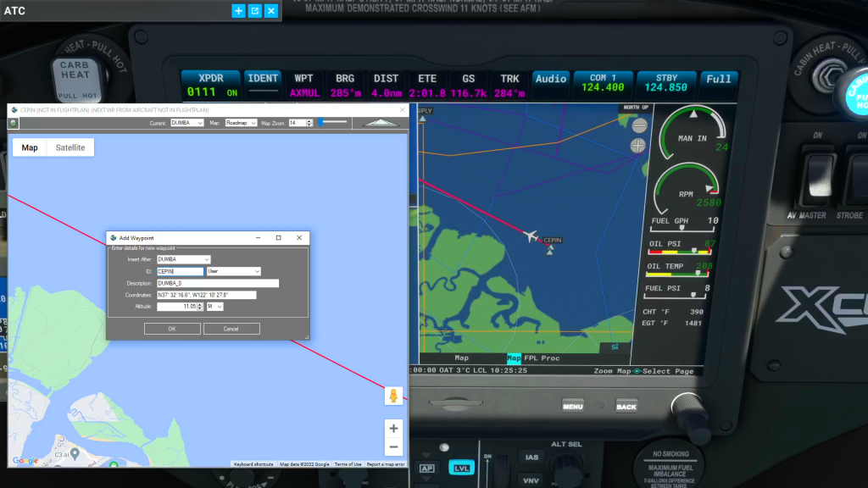This screenshot has width=868, height=488.
Task: Click the Altitude value field
Action: (x=177, y=307)
